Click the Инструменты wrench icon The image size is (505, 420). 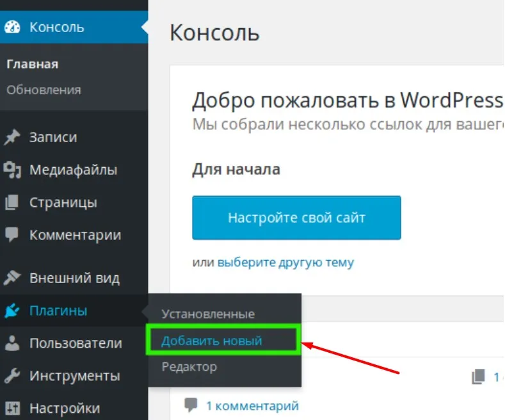coord(12,376)
